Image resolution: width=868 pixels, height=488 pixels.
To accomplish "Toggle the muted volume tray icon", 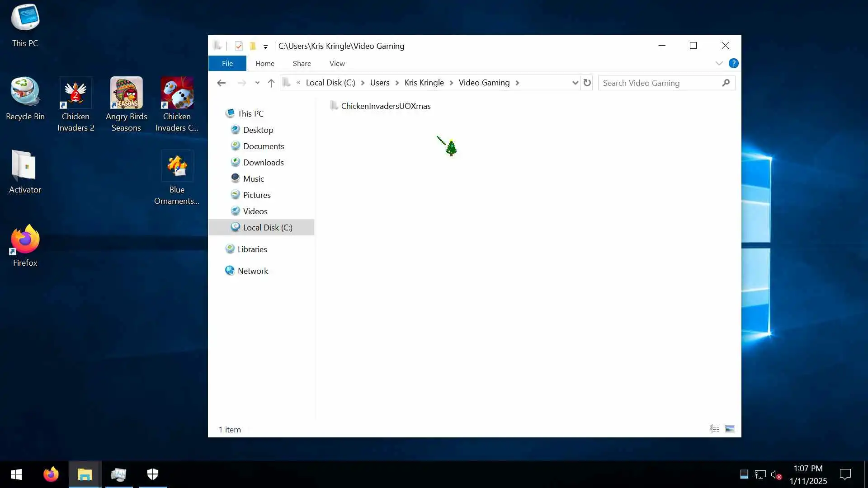I will tap(776, 474).
